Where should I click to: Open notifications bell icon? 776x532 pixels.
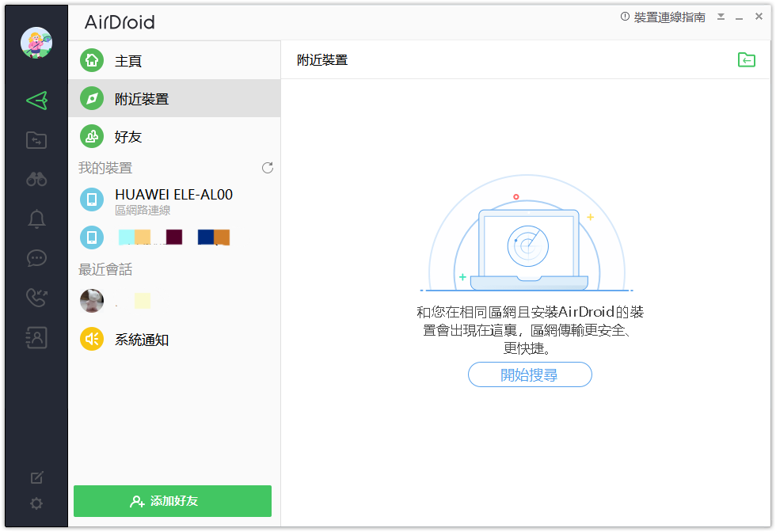tap(36, 218)
